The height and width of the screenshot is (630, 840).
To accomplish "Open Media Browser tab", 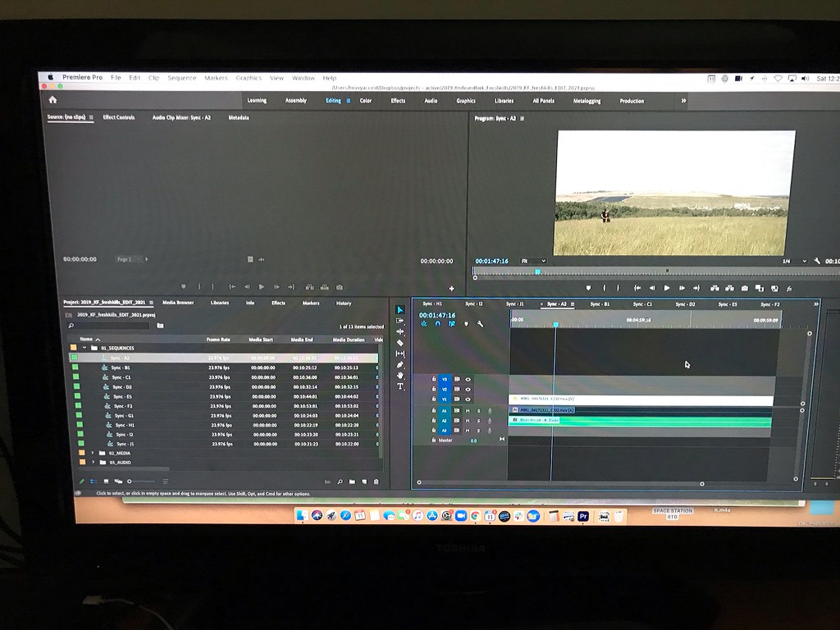I will [x=178, y=302].
